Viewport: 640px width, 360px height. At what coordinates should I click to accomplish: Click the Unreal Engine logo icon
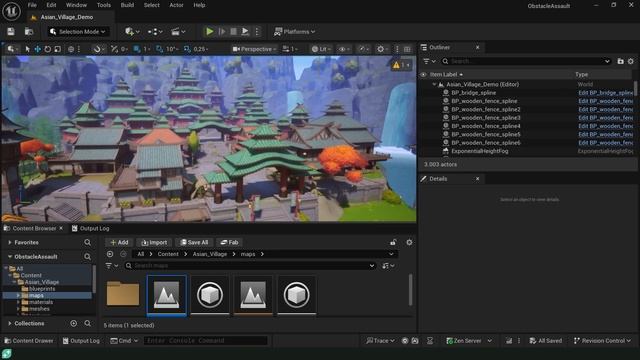(11, 11)
